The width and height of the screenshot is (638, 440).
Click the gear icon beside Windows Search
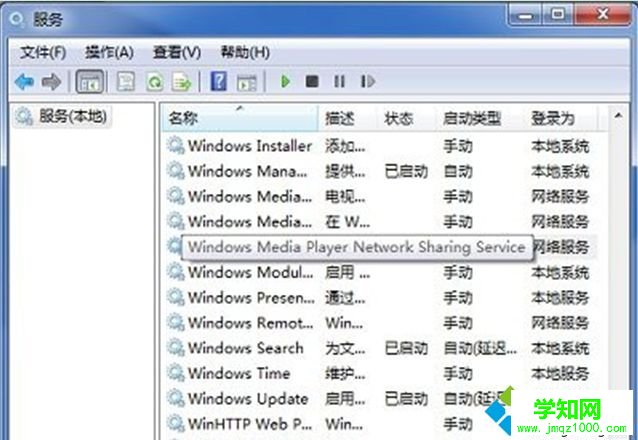(176, 348)
